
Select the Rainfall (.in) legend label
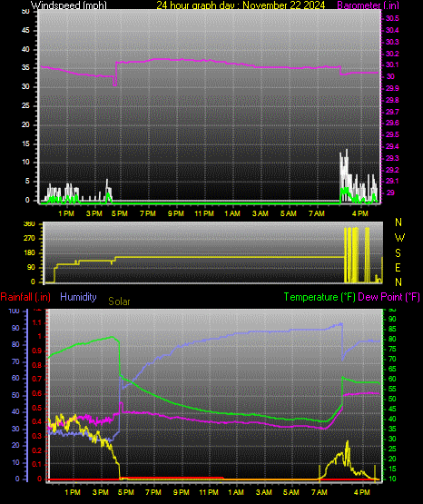coord(25,297)
